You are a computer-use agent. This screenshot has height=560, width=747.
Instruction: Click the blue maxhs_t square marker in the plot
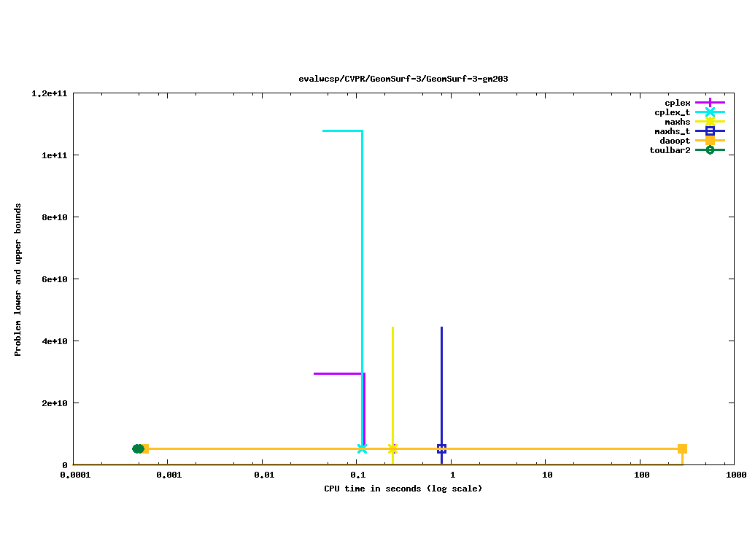pos(441,448)
